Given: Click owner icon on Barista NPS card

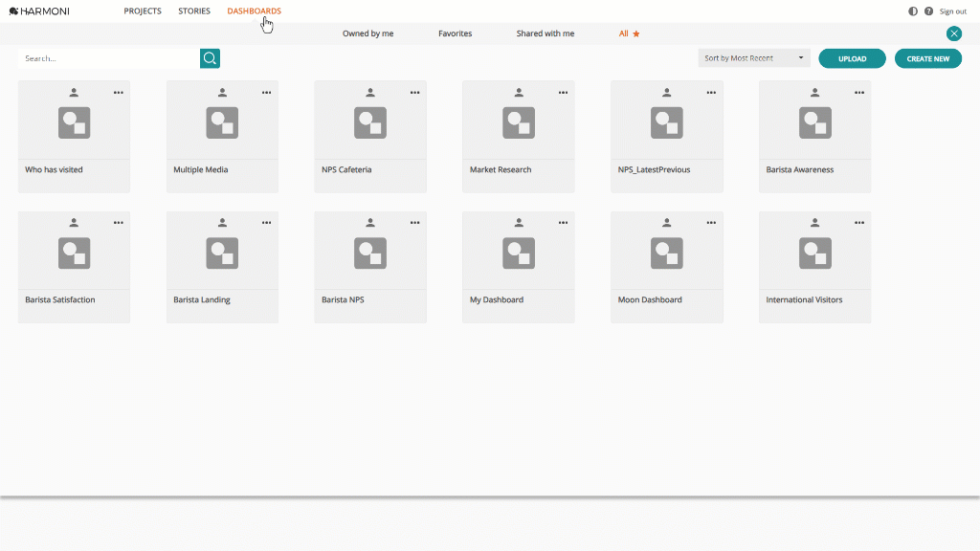Looking at the screenshot, I should point(370,222).
